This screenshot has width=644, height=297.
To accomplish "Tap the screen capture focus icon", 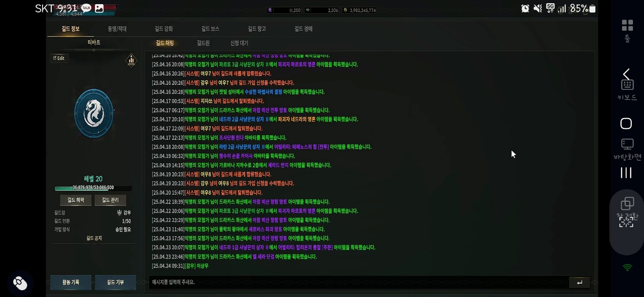I will click(626, 222).
